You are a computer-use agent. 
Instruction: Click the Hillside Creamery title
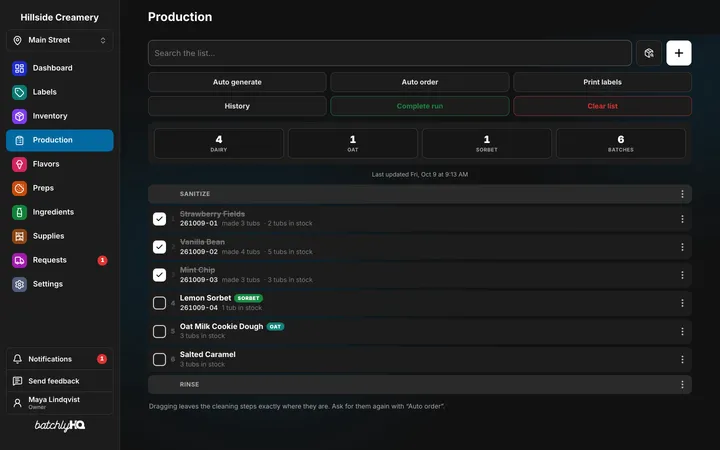point(60,17)
